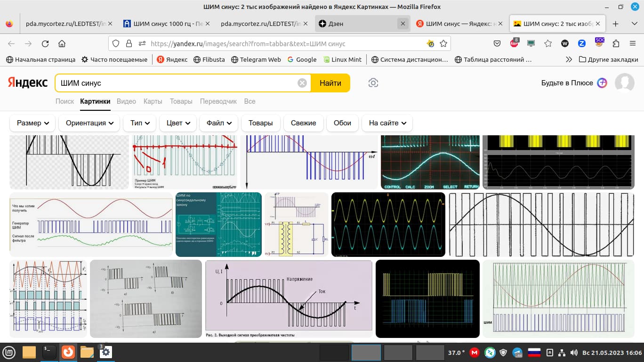Close the Дзен tab
Viewport: 644px width, 362px height.
(x=402, y=24)
